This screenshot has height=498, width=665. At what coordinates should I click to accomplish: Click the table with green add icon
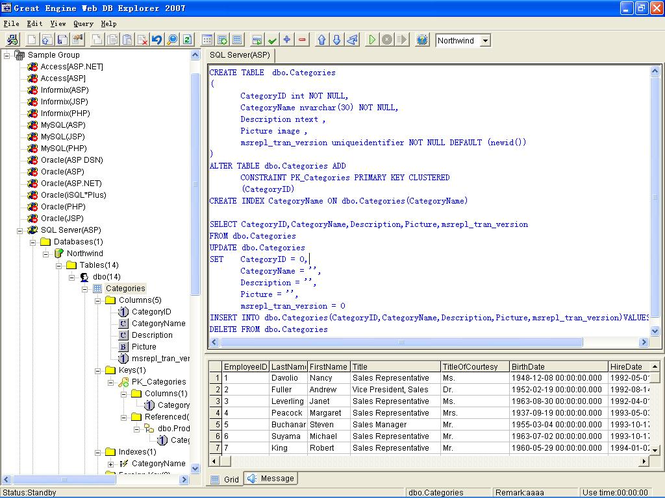(x=222, y=40)
